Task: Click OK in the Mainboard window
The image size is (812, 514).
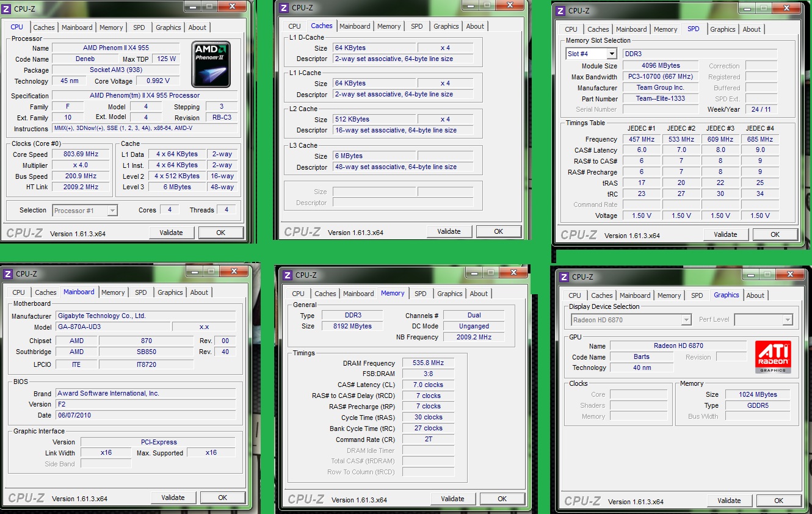Action: (x=223, y=498)
